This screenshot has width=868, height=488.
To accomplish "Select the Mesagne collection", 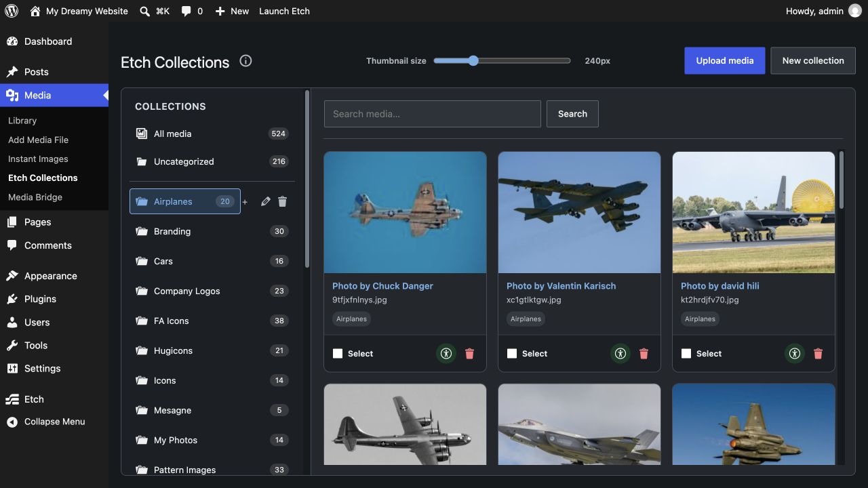I will tap(212, 410).
